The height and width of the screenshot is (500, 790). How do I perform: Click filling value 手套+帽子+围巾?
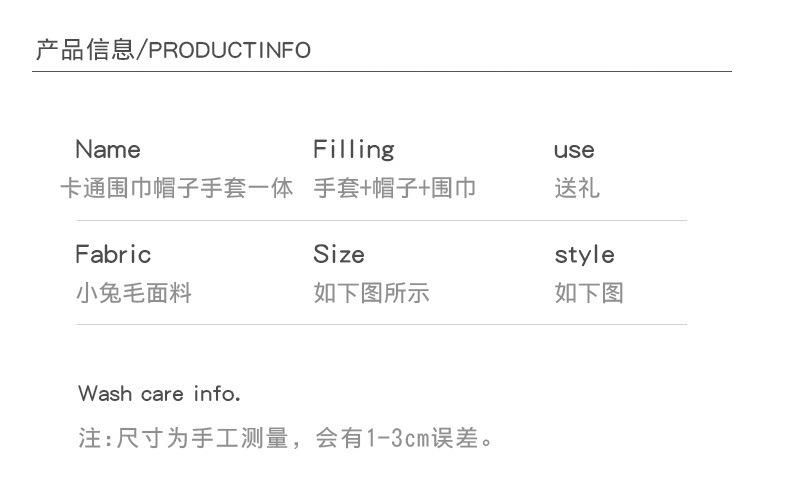point(394,188)
